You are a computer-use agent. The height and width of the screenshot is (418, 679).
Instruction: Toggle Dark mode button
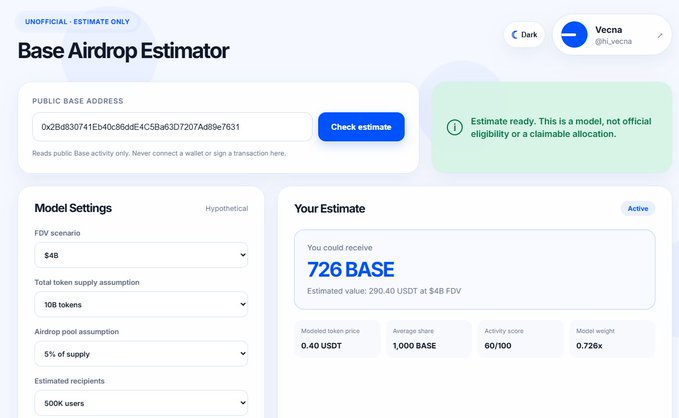click(524, 35)
